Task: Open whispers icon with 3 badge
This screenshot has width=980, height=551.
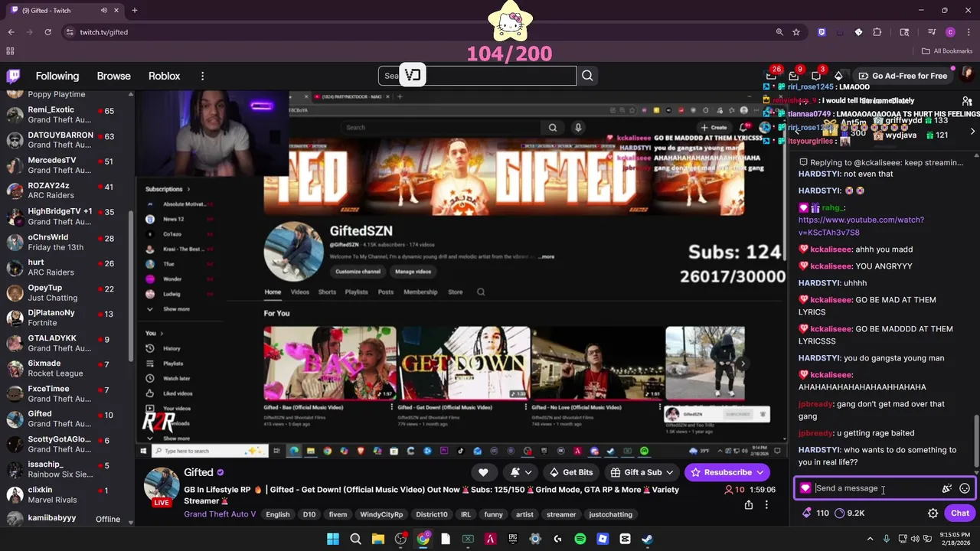Action: pyautogui.click(x=816, y=76)
